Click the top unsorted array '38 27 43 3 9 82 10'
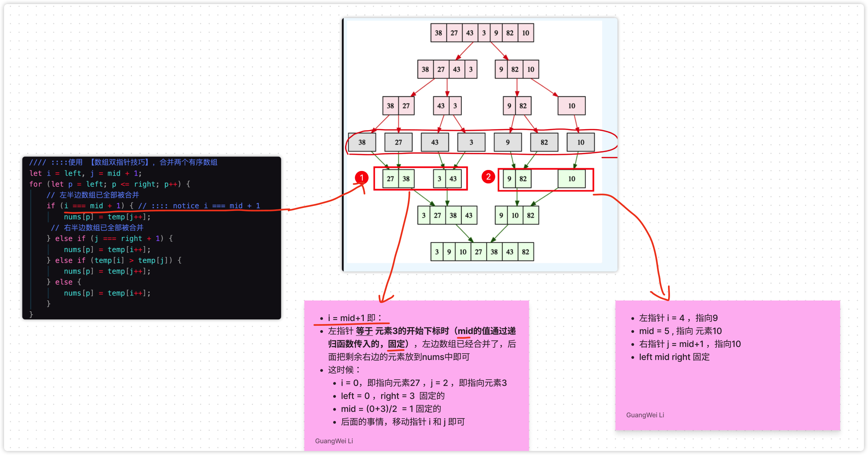Screen dimensions: 868x455 coord(482,33)
